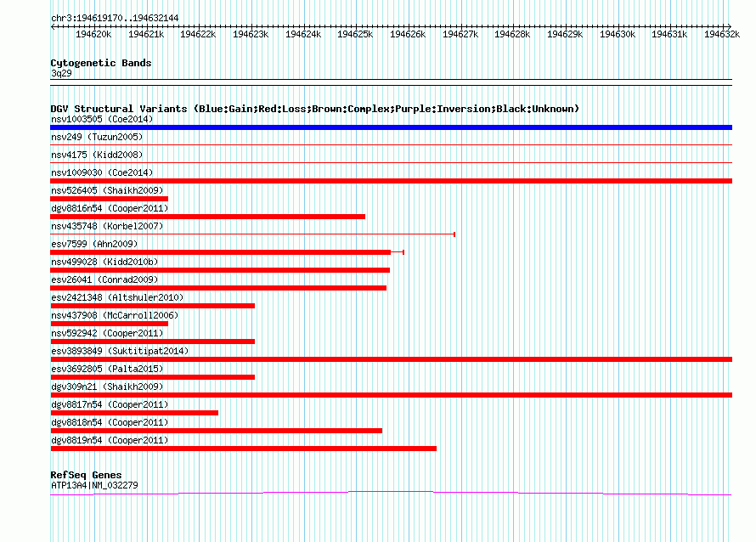Image resolution: width=756 pixels, height=542 pixels.
Task: Click the 194623k ruler position
Action: point(251,34)
